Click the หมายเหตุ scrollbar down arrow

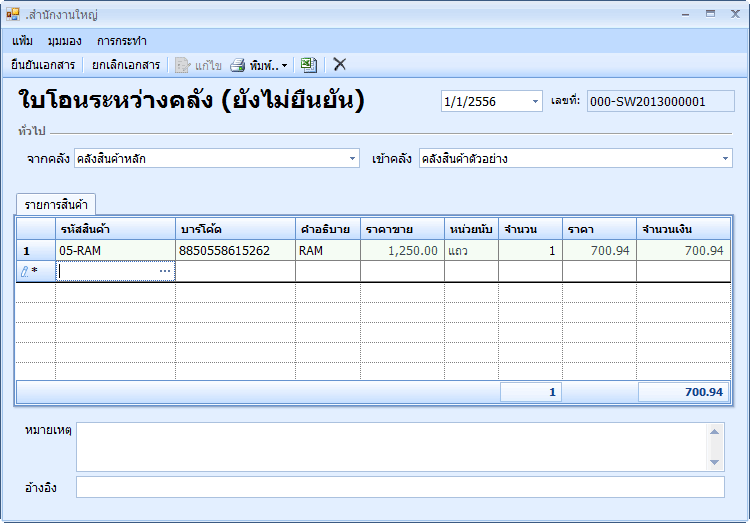(x=715, y=462)
